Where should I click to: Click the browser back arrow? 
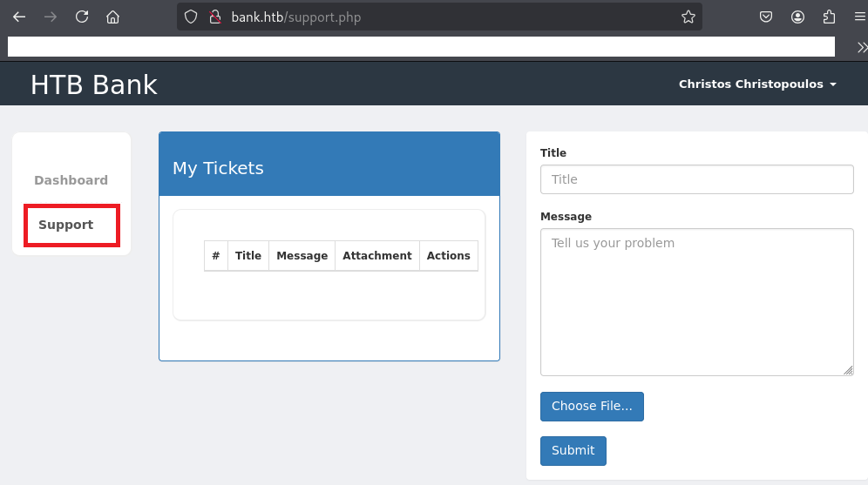(19, 17)
